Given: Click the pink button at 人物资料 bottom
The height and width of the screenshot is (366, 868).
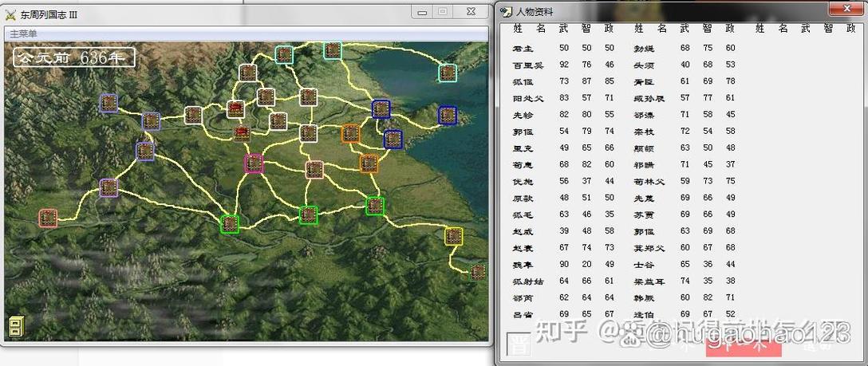Looking at the screenshot, I should tap(744, 347).
